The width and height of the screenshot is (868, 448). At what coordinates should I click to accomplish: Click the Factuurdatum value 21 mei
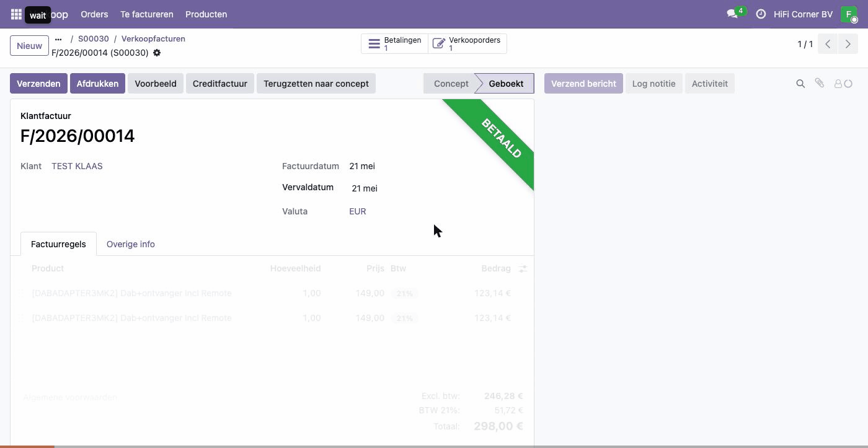[362, 166]
